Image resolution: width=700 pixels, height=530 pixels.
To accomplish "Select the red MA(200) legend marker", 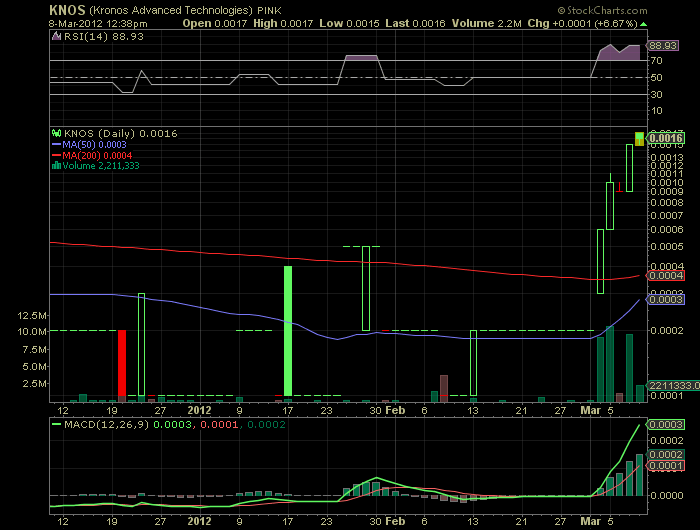I will pyautogui.click(x=56, y=154).
